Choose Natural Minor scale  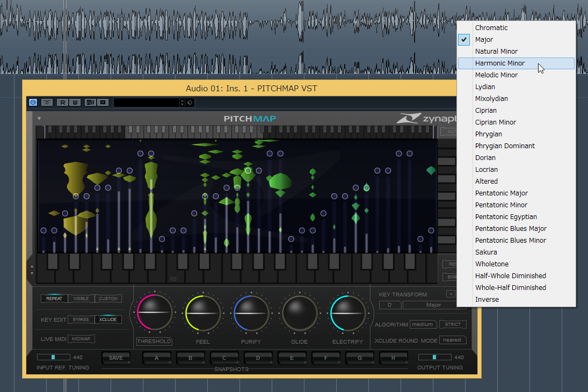tap(517, 52)
